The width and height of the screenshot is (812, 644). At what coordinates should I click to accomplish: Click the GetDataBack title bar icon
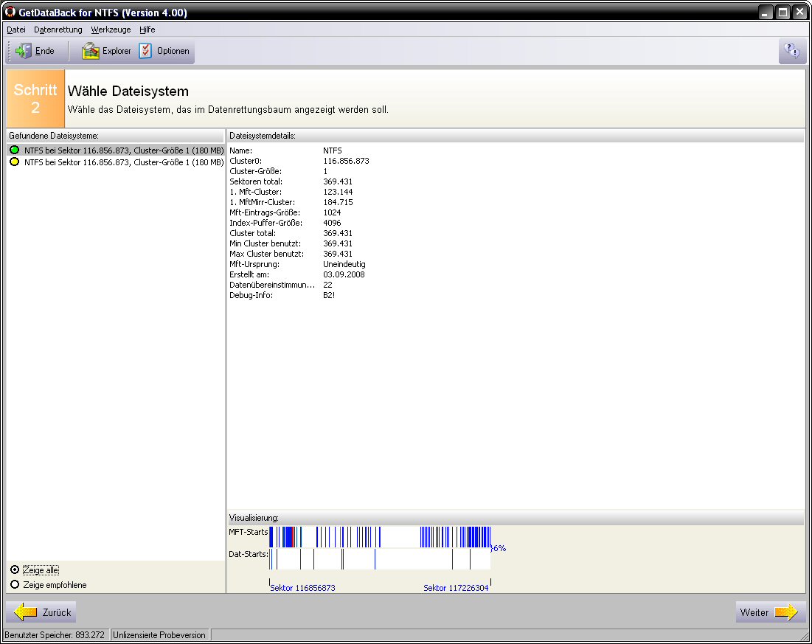tap(10, 11)
